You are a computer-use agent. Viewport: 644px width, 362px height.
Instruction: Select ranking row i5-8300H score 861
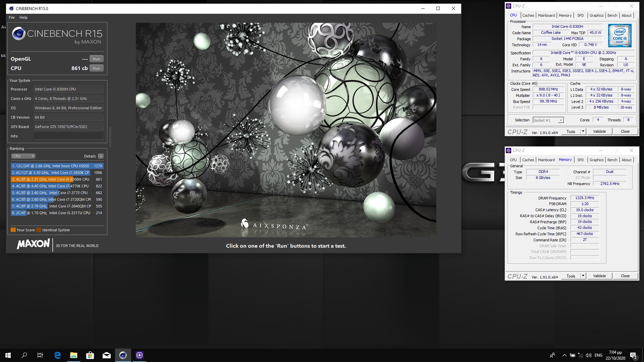57,179
